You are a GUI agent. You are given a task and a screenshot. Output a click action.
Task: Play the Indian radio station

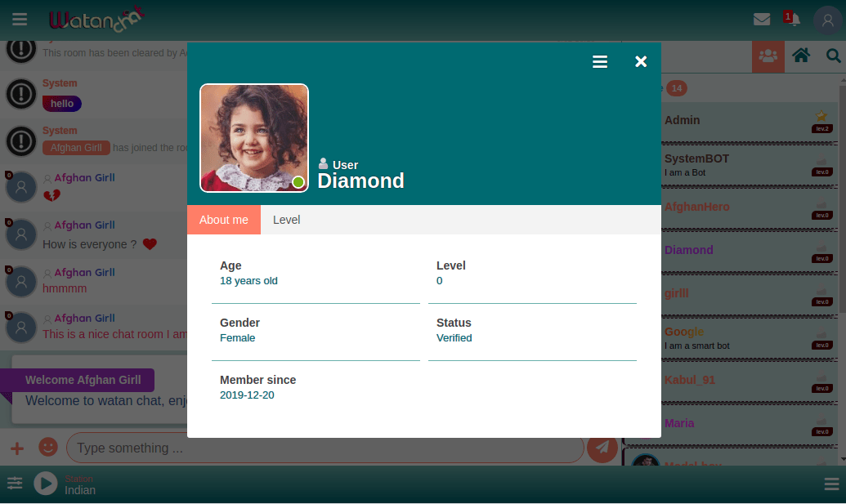point(46,484)
